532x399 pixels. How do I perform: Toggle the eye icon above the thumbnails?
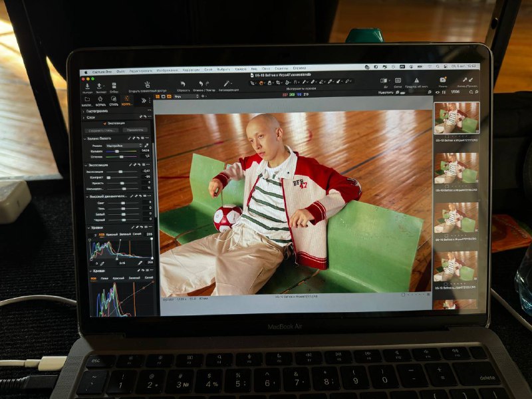click(438, 92)
